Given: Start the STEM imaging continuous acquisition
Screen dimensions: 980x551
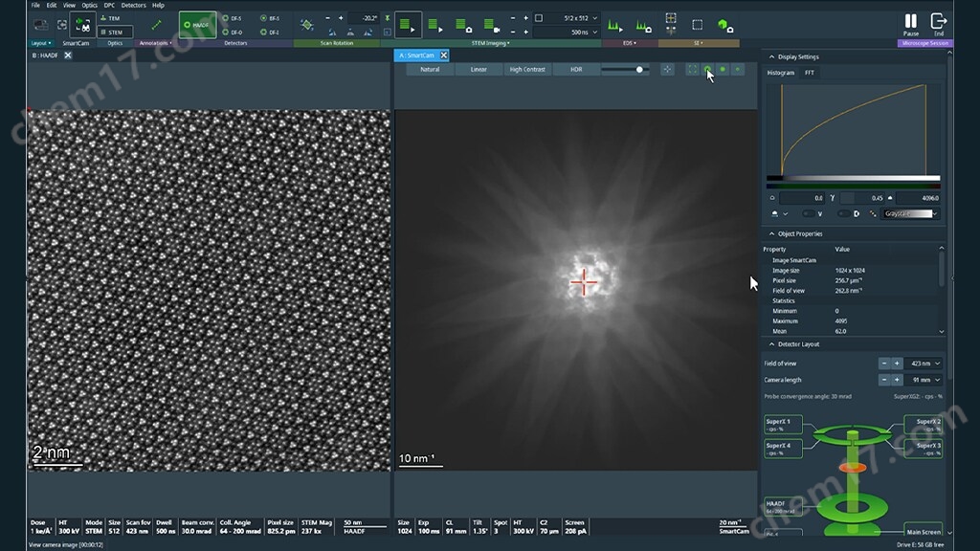Looking at the screenshot, I should coord(408,25).
